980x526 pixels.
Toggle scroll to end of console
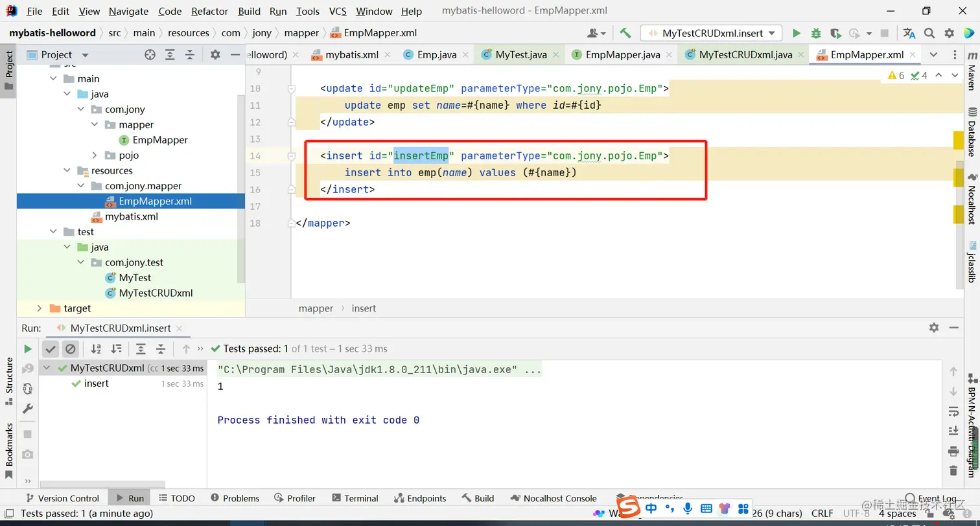coord(953,431)
